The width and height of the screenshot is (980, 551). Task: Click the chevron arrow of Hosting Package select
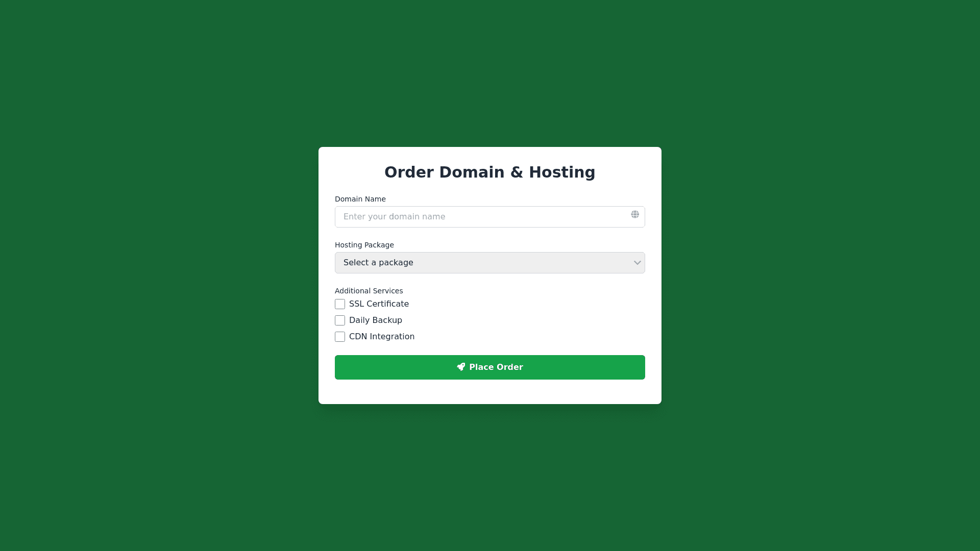637,263
